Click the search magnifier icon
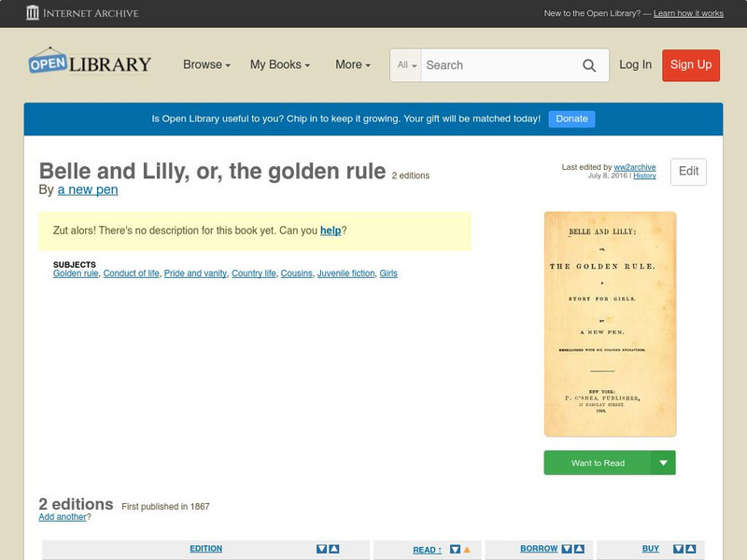Screen dimensions: 747x560 tap(589, 65)
